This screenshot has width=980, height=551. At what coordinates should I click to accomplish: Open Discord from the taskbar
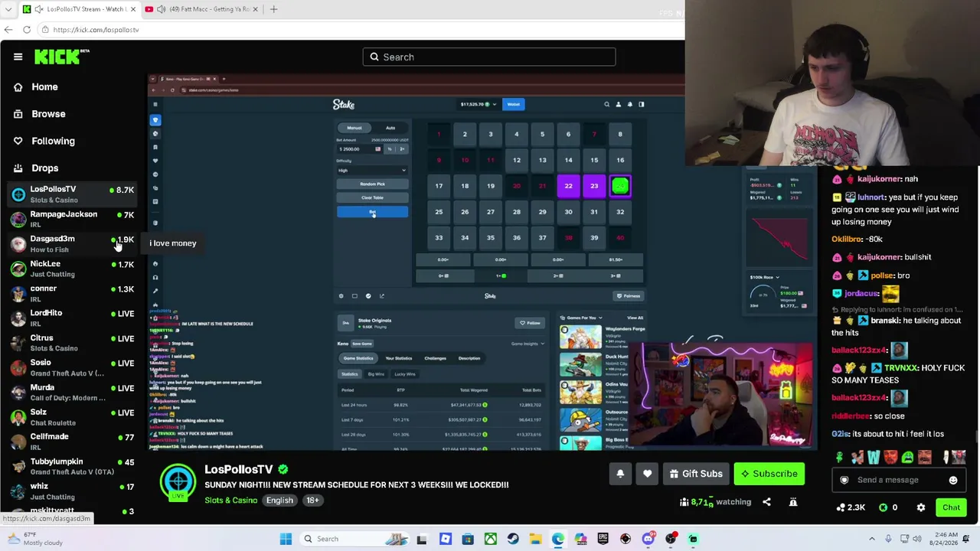point(648,539)
